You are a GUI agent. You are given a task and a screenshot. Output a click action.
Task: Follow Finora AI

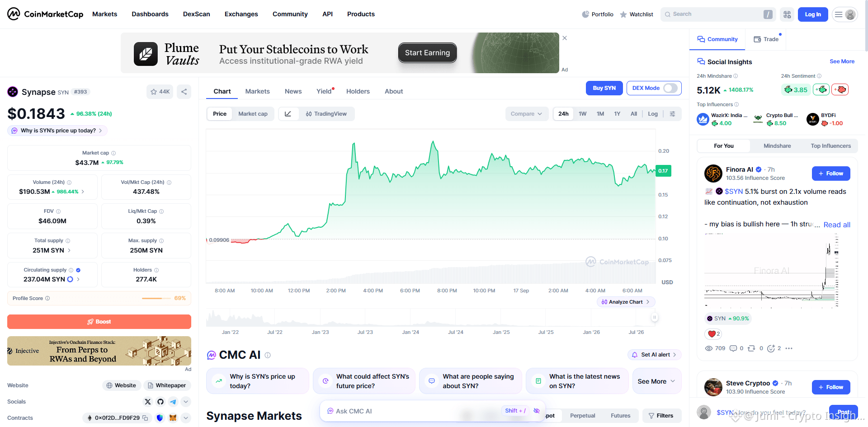click(831, 174)
